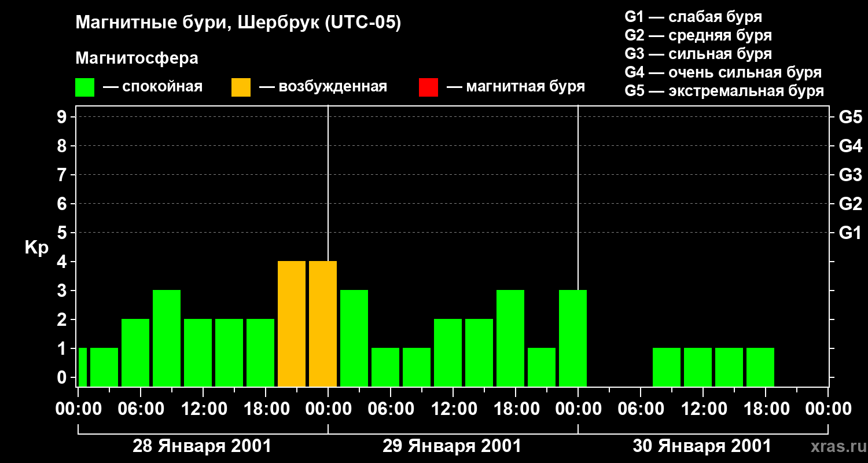Click the '30 Января 2001' date label

(x=702, y=446)
